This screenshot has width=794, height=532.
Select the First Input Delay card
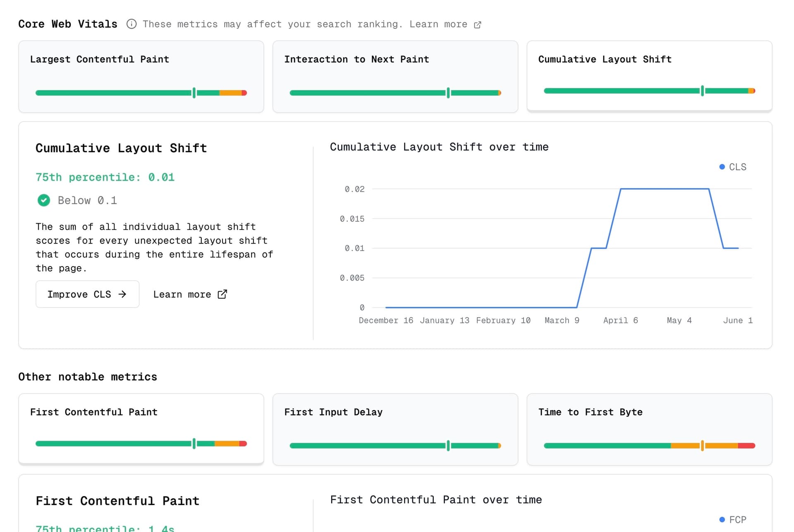(395, 429)
